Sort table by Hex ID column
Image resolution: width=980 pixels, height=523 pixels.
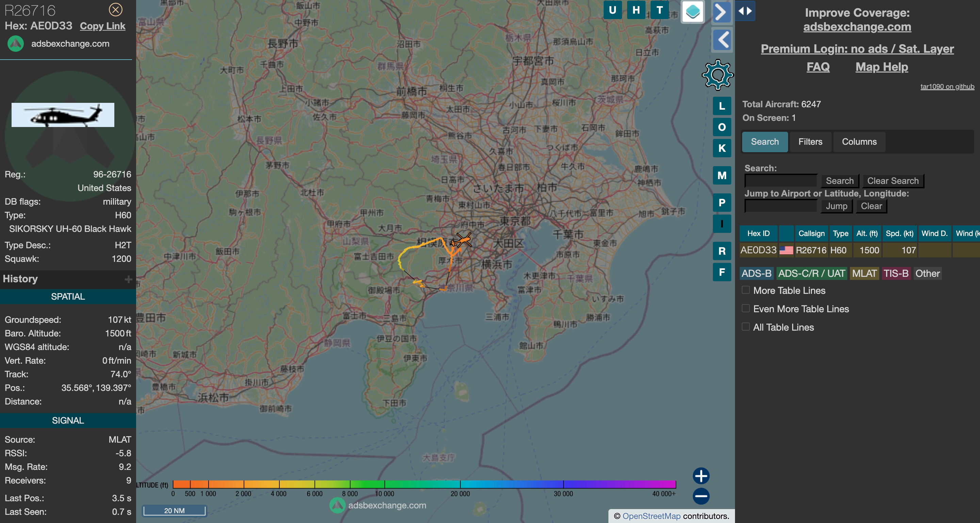point(758,233)
